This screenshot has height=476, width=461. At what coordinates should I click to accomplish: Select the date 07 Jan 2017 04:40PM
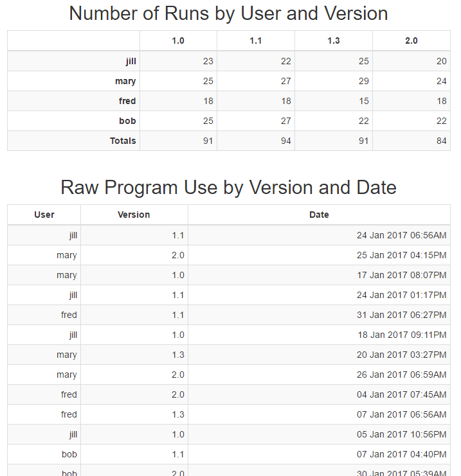(x=401, y=454)
